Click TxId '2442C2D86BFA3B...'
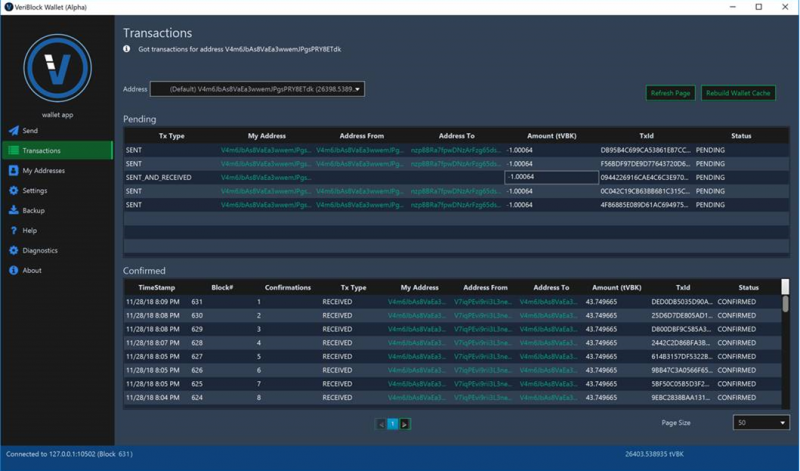The image size is (800, 471). point(681,343)
